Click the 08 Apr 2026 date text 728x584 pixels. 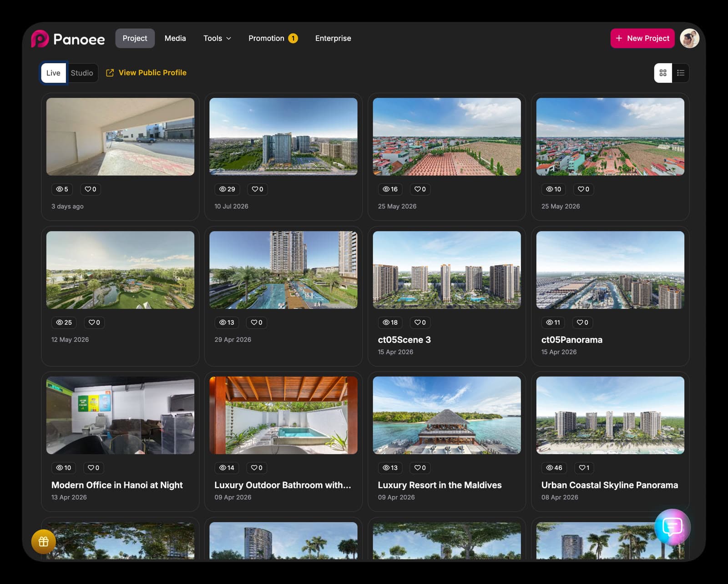(560, 498)
